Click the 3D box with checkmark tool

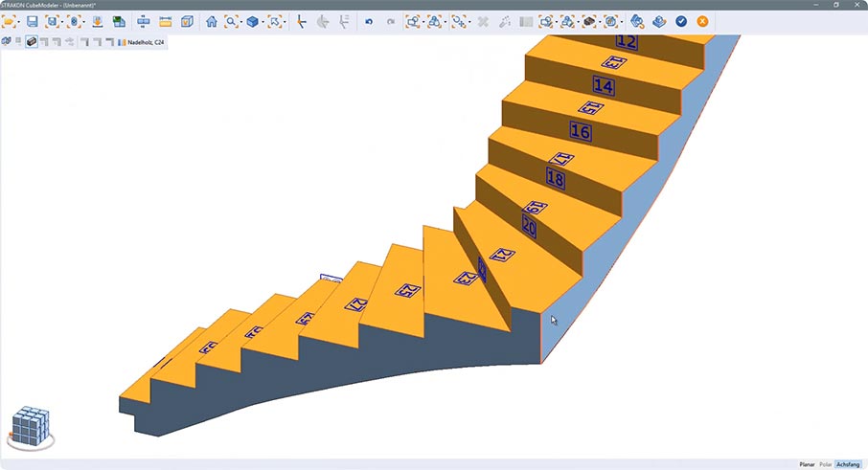coord(187,21)
